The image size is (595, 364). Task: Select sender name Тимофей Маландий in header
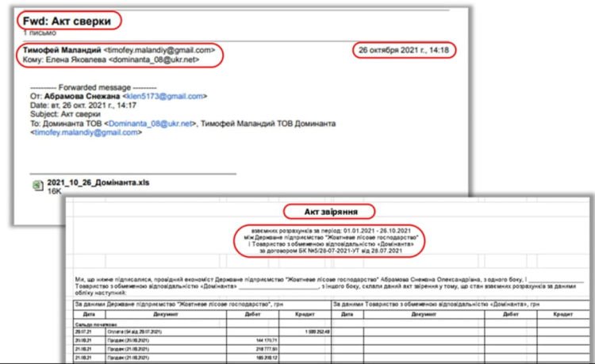62,50
